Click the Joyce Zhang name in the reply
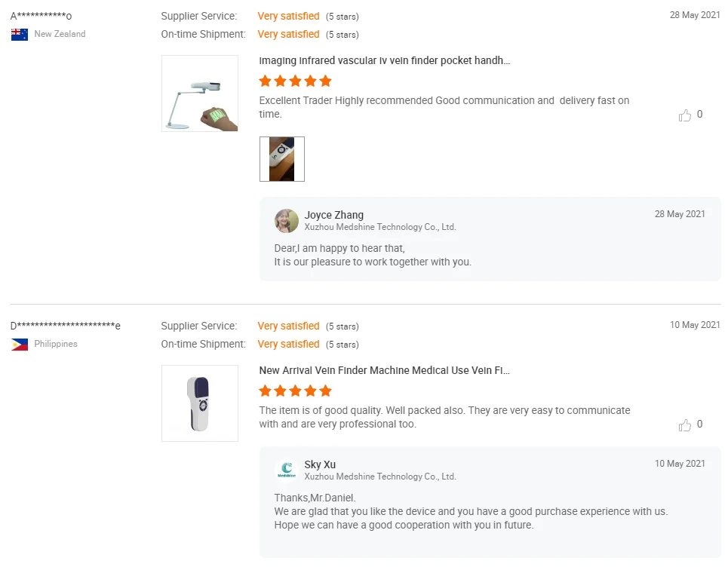The width and height of the screenshot is (728, 567). 333,215
